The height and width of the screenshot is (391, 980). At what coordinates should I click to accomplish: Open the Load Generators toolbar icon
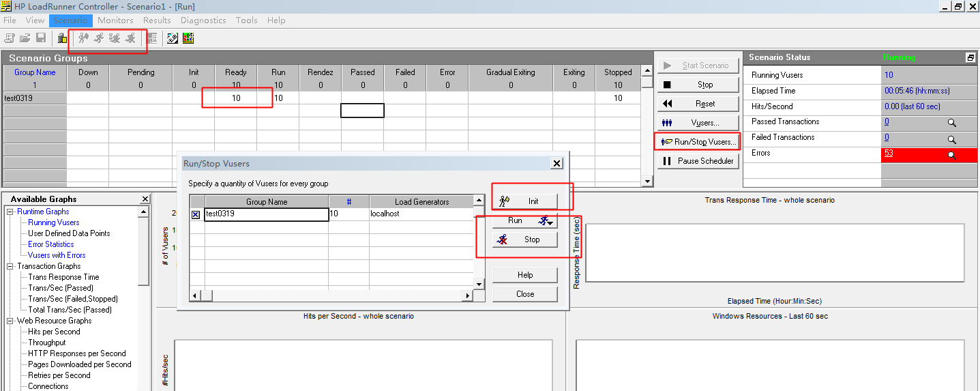tap(62, 38)
